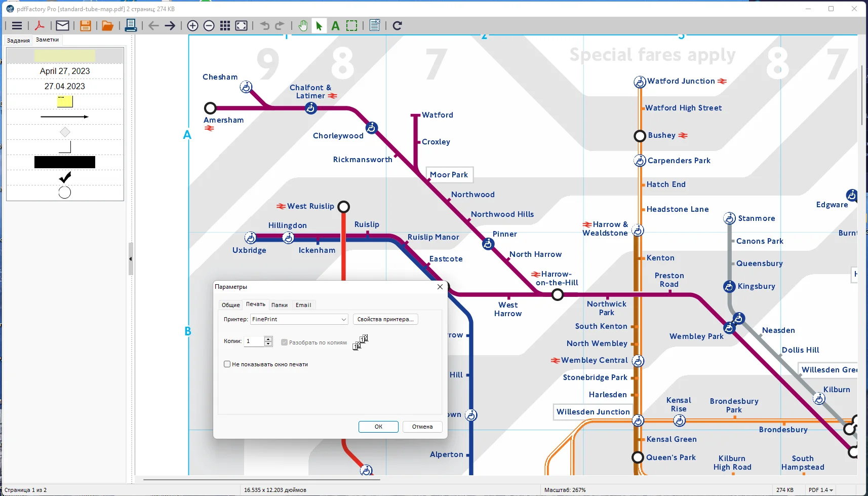Collapse the left notes panel arrow
The height and width of the screenshot is (496, 868).
click(131, 259)
